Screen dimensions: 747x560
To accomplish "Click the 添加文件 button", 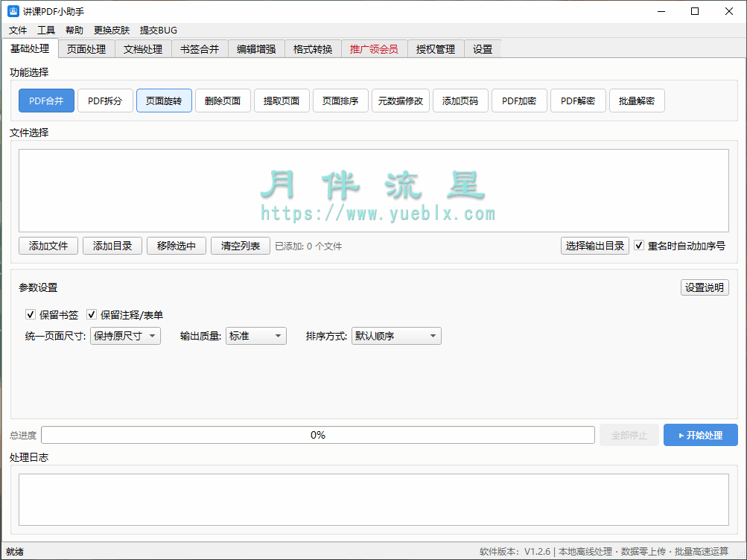I will (48, 246).
